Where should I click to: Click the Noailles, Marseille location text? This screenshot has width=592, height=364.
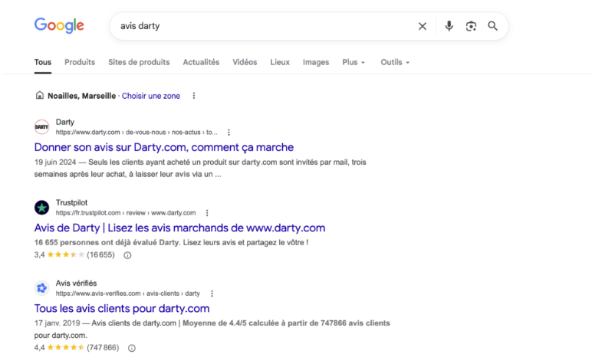pyautogui.click(x=81, y=96)
